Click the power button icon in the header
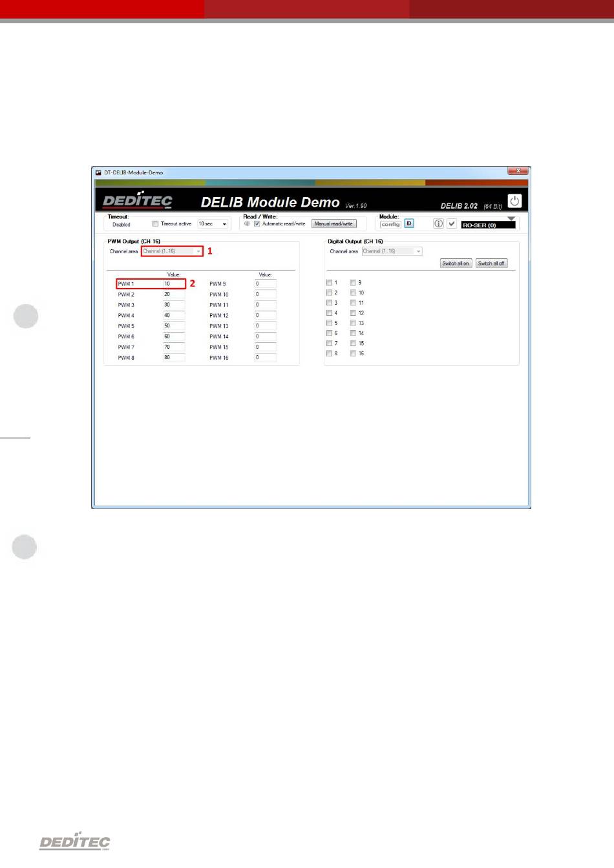The height and width of the screenshot is (868, 614). (x=514, y=201)
